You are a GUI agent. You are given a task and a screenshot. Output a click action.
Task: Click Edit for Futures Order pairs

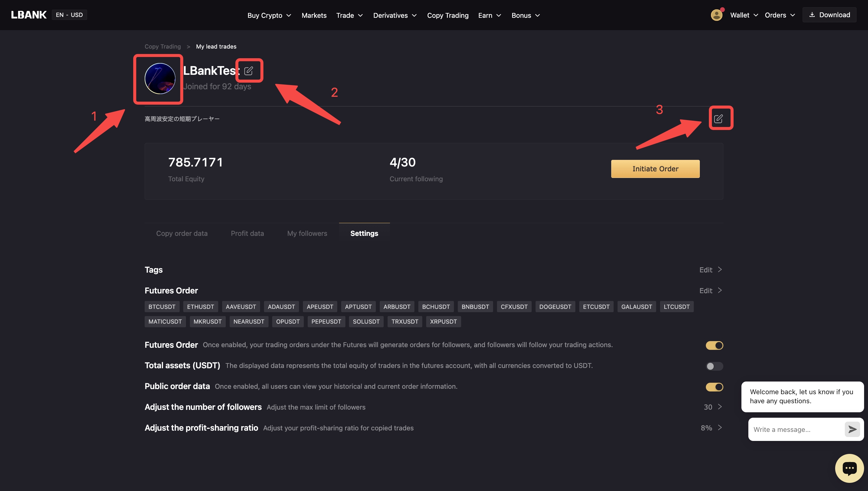click(x=710, y=291)
